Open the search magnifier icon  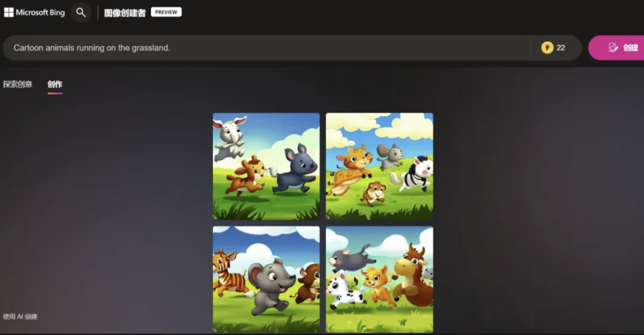click(81, 13)
